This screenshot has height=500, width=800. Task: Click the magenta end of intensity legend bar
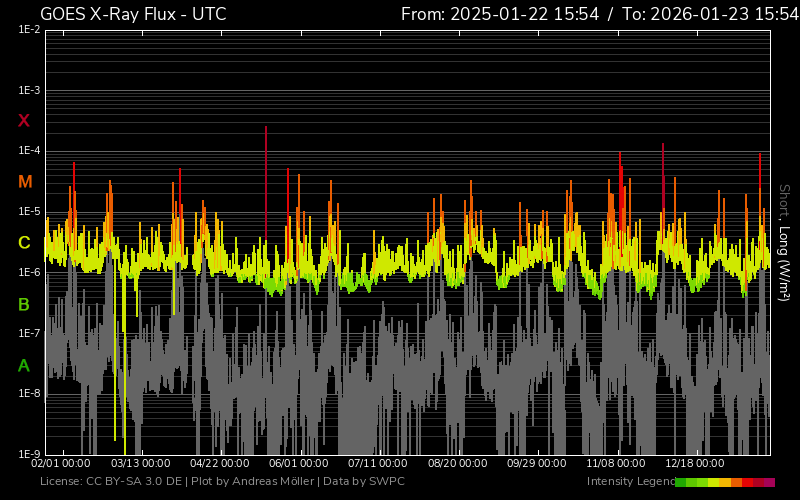(769, 482)
